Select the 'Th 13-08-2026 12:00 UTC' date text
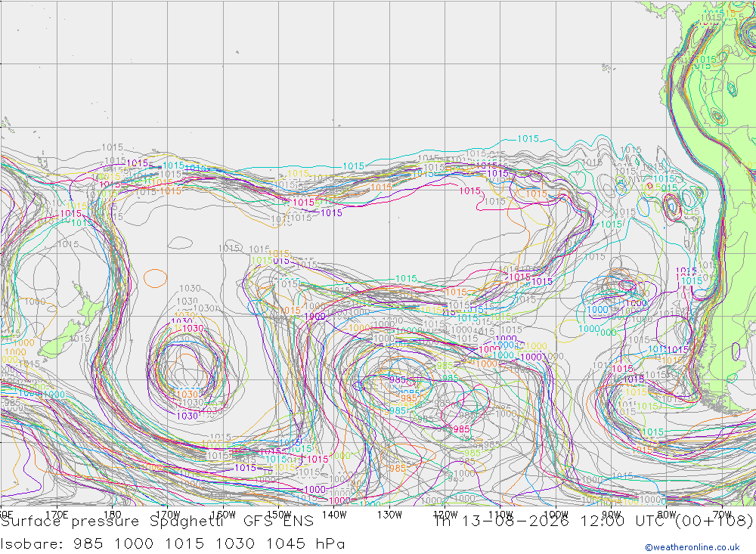The image size is (756, 554). point(550,522)
